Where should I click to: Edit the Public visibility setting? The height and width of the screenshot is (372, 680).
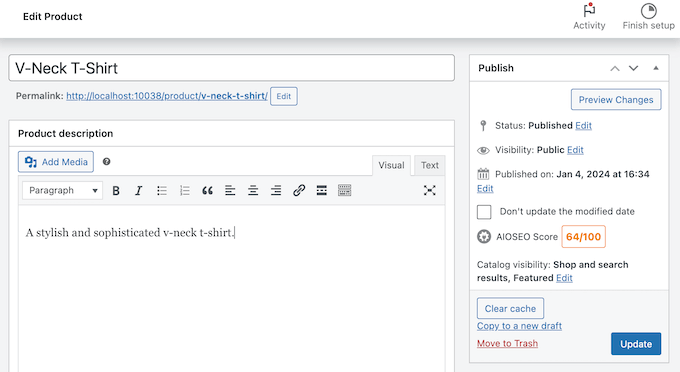[575, 150]
